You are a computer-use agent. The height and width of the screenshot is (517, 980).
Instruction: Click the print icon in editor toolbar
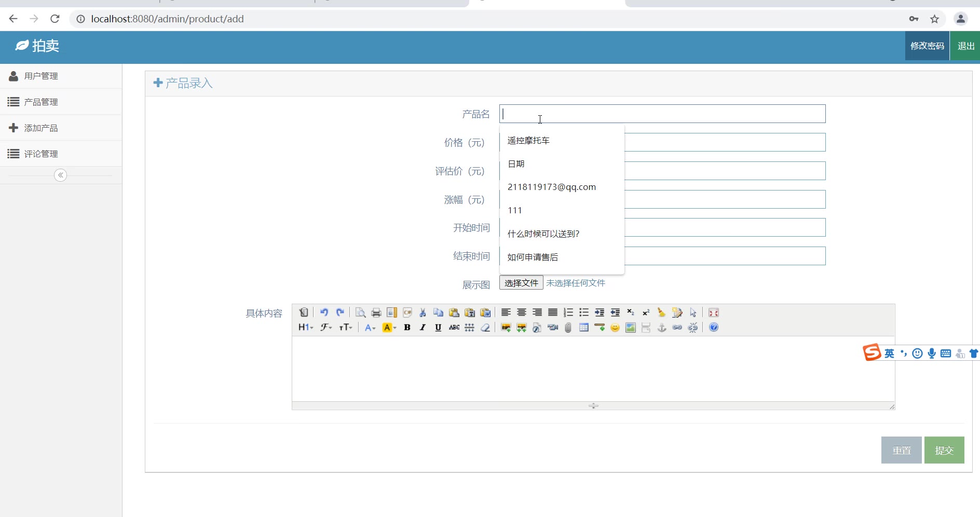pos(376,312)
